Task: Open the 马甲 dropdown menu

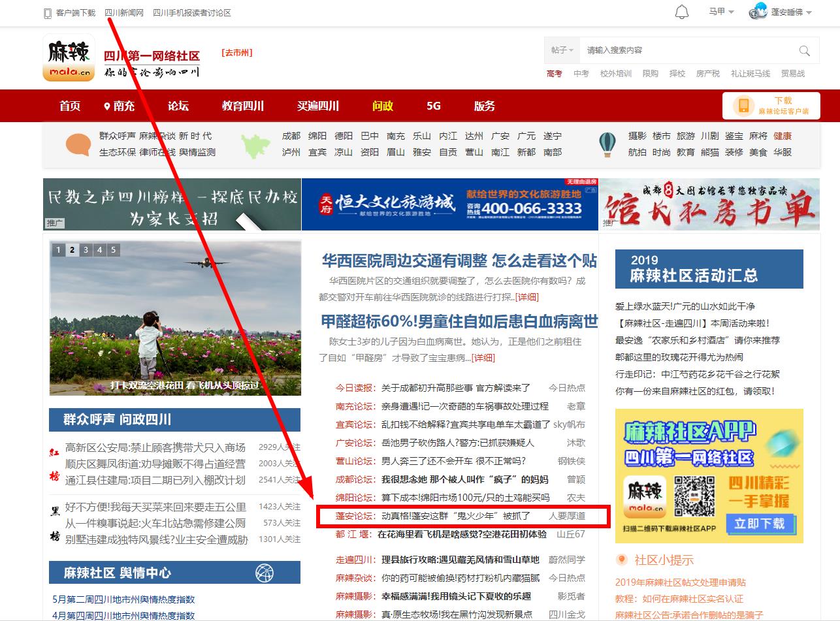Action: click(721, 12)
